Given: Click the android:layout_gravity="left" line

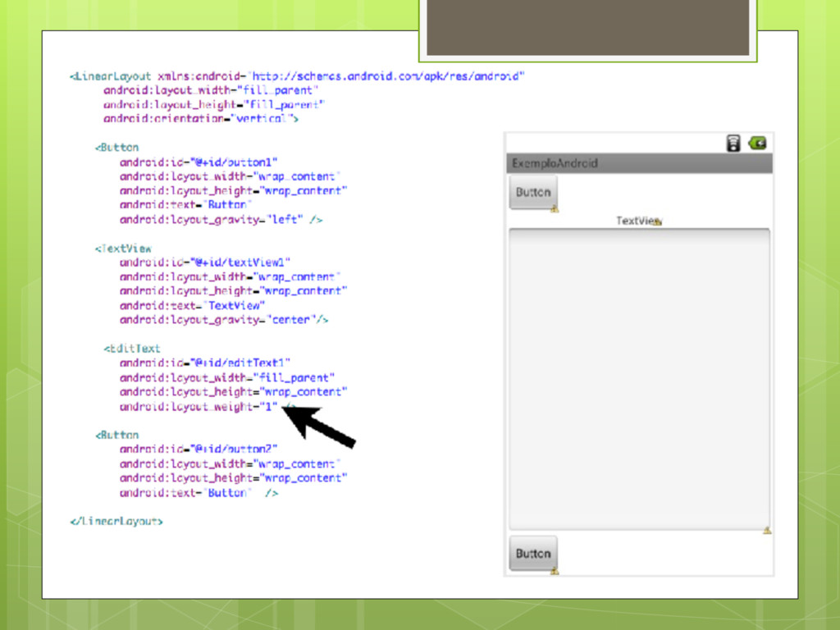Looking at the screenshot, I should (x=221, y=220).
